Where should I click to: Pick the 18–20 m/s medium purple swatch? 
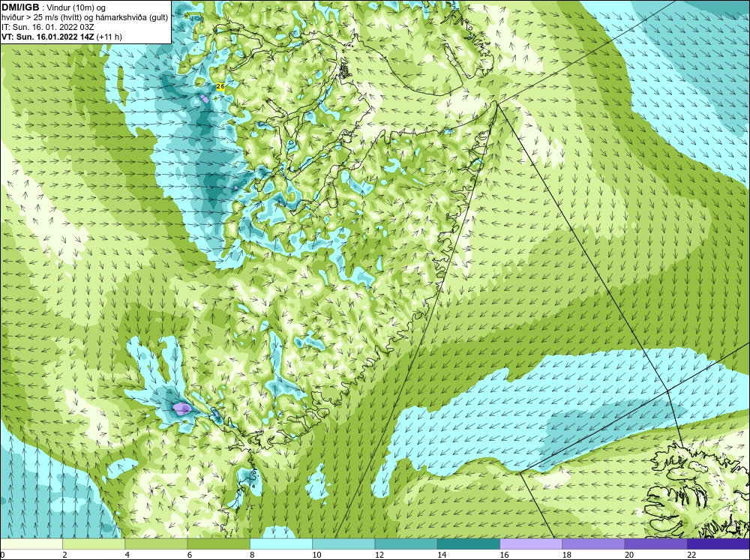593,544
